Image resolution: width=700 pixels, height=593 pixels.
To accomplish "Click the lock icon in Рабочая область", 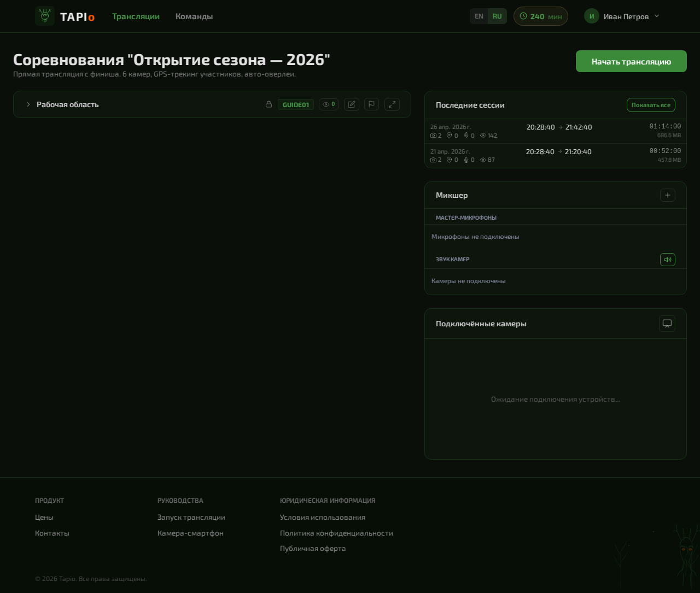I will tap(269, 104).
